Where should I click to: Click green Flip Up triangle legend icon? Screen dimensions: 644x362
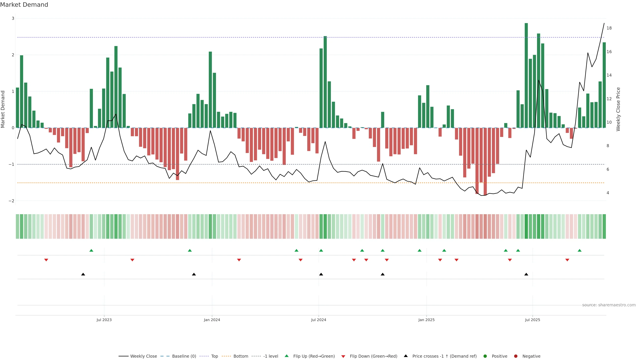tap(286, 356)
